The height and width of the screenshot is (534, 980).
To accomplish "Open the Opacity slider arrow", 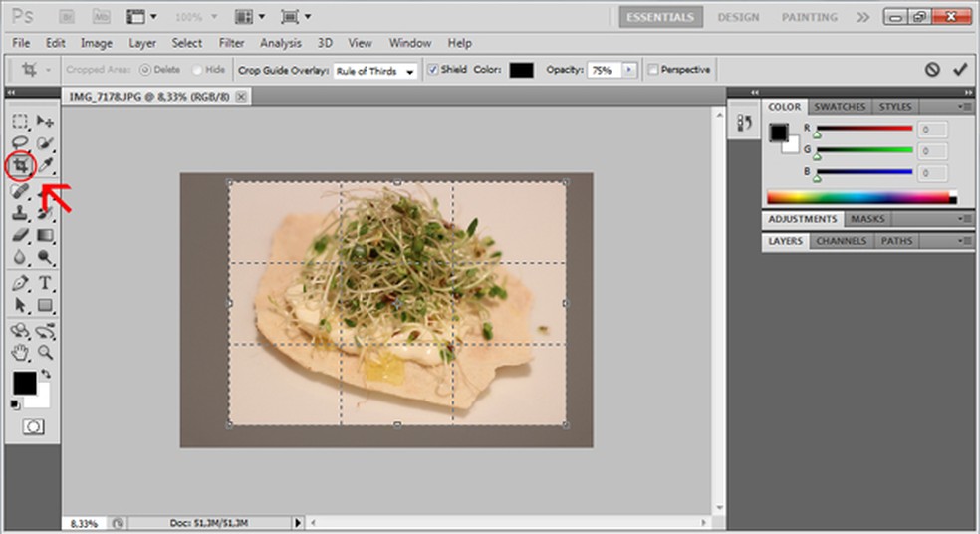I will (x=629, y=70).
